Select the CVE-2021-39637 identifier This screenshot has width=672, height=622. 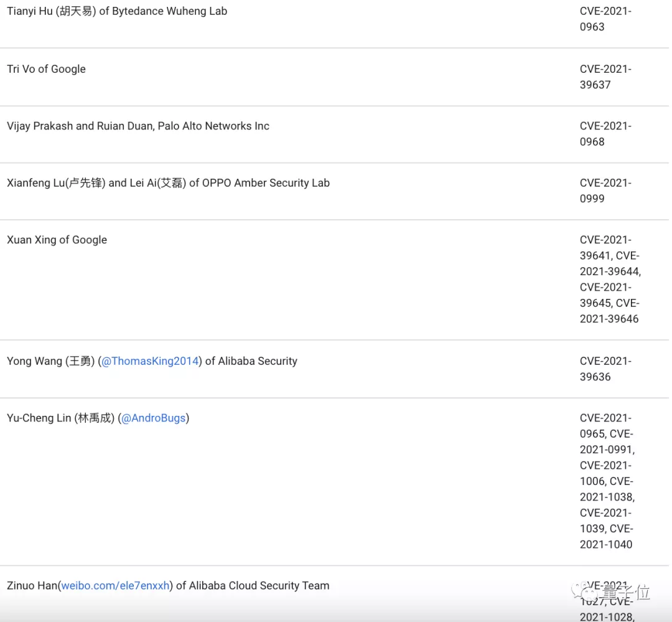coord(605,77)
